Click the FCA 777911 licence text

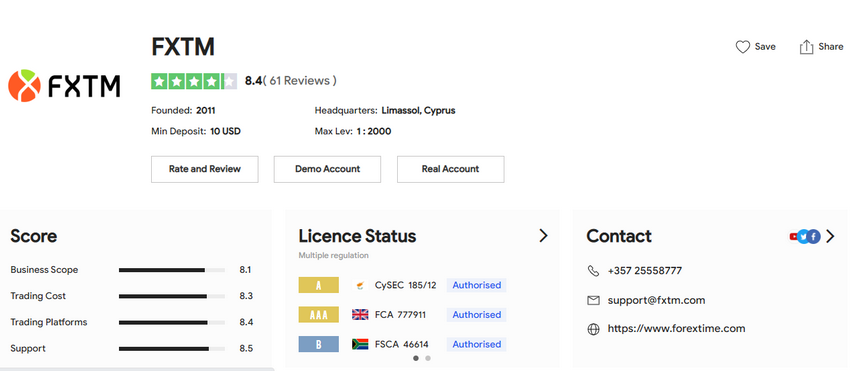coord(400,315)
